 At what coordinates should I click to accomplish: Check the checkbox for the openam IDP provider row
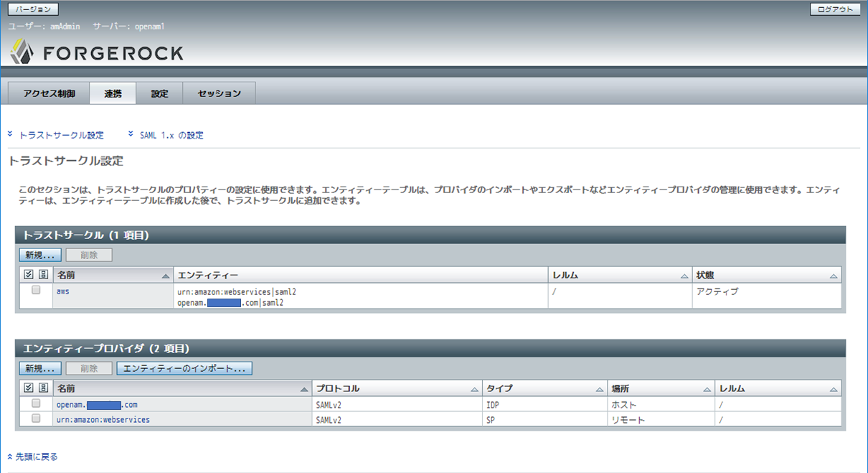pyautogui.click(x=36, y=404)
